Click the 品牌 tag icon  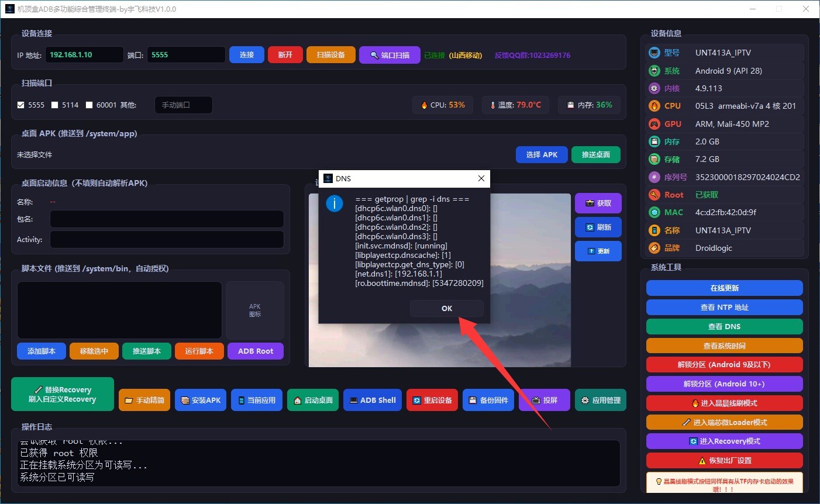click(654, 248)
